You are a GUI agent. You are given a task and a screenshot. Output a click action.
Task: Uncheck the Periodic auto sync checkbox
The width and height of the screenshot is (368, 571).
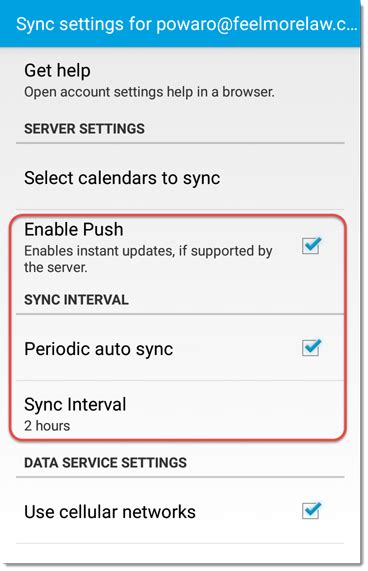(x=311, y=347)
